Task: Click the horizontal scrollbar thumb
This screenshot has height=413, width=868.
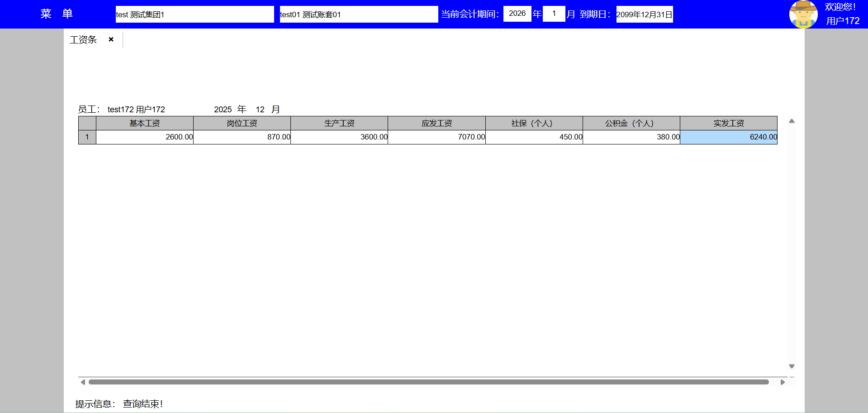Action: 428,382
